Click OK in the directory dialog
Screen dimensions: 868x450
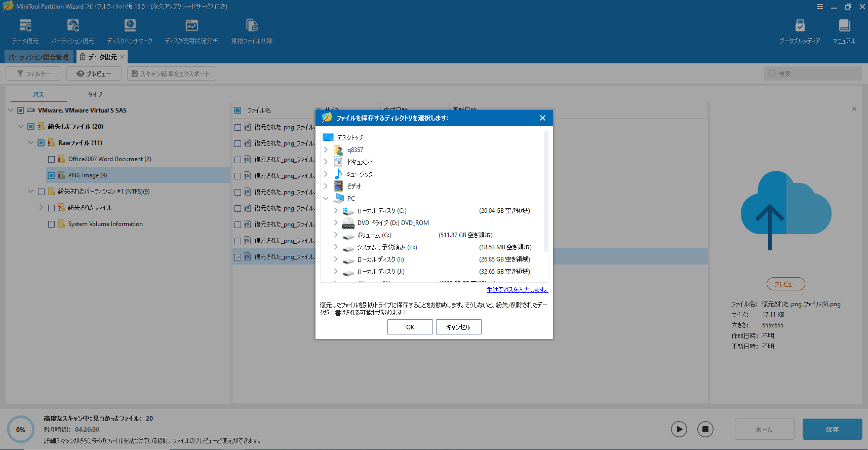click(x=410, y=327)
